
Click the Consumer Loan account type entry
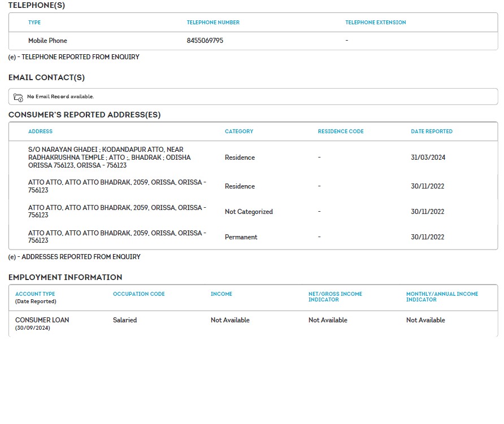click(42, 320)
